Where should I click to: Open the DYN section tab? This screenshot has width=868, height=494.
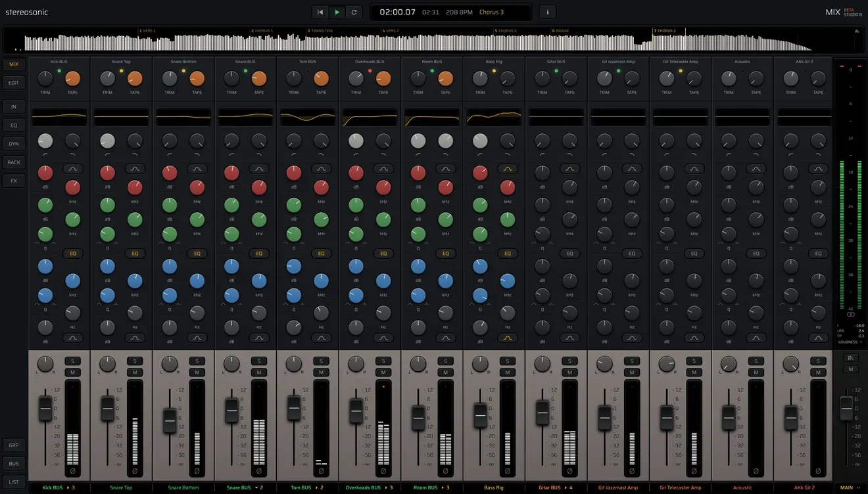[14, 143]
